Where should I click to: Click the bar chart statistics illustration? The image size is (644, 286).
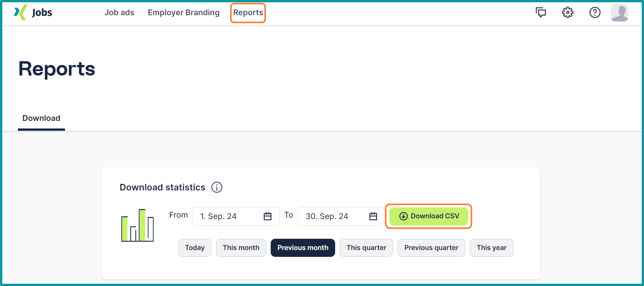137,225
